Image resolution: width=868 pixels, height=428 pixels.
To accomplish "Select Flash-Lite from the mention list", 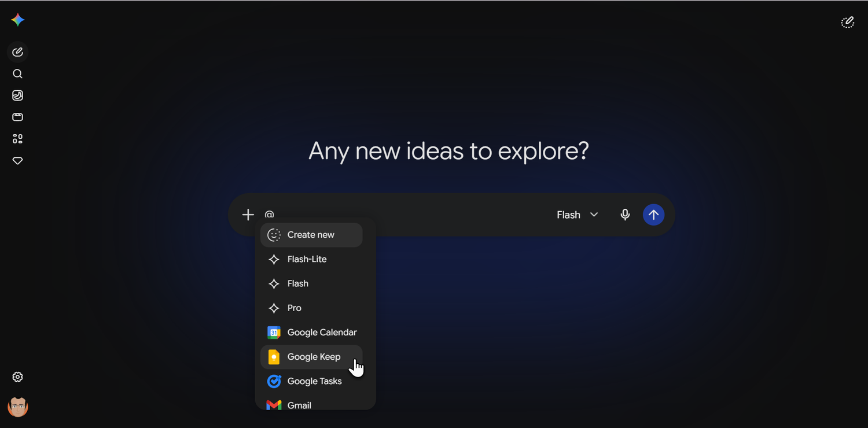I will 311,259.
